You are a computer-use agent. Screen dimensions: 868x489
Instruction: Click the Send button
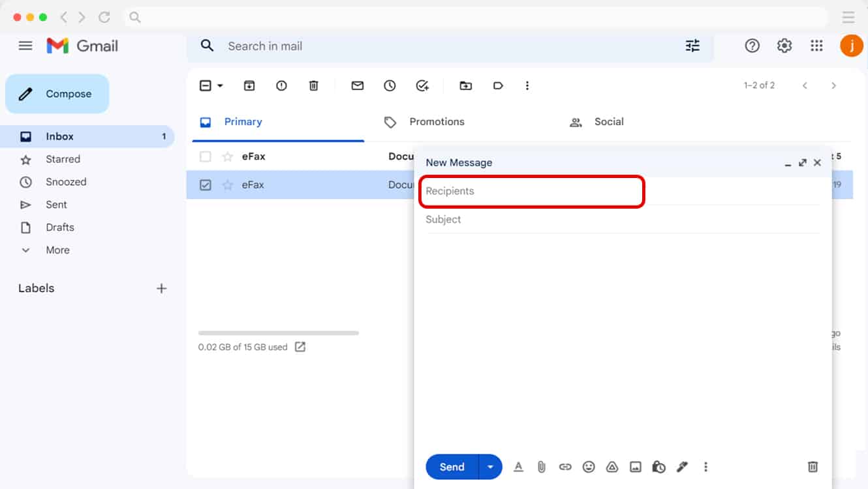click(x=450, y=467)
